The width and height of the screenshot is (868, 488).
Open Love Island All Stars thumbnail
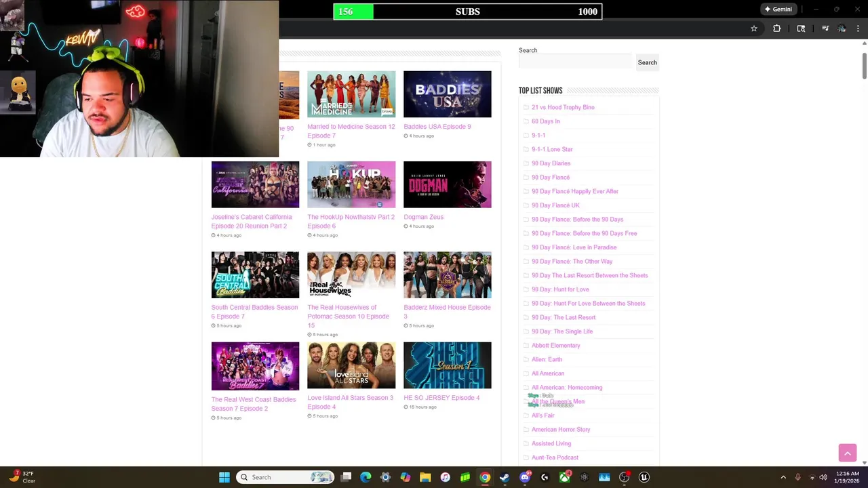[351, 365]
